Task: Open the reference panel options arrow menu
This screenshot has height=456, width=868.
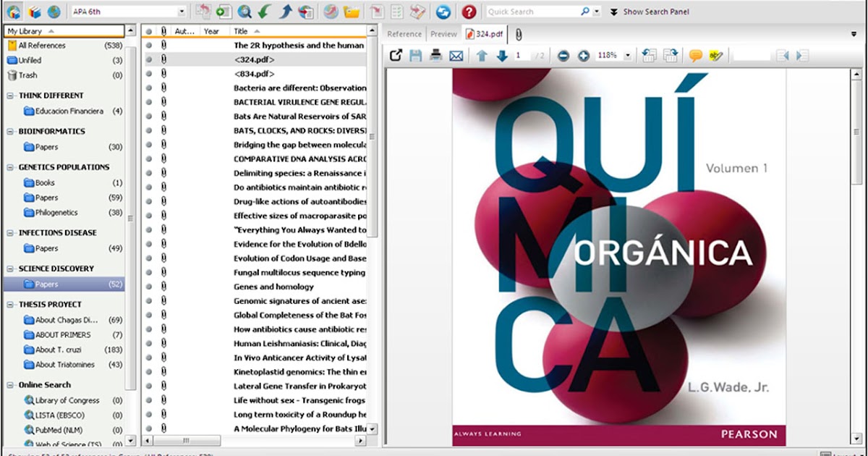Action: [x=854, y=33]
